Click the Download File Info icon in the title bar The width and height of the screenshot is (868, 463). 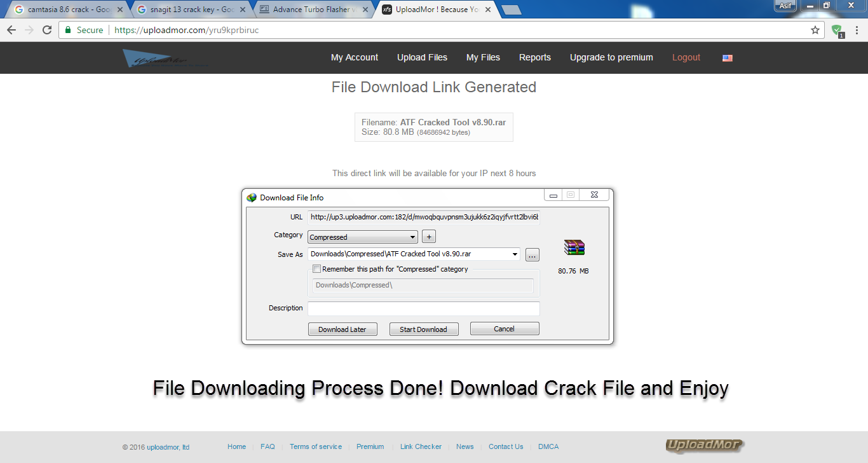click(x=251, y=197)
